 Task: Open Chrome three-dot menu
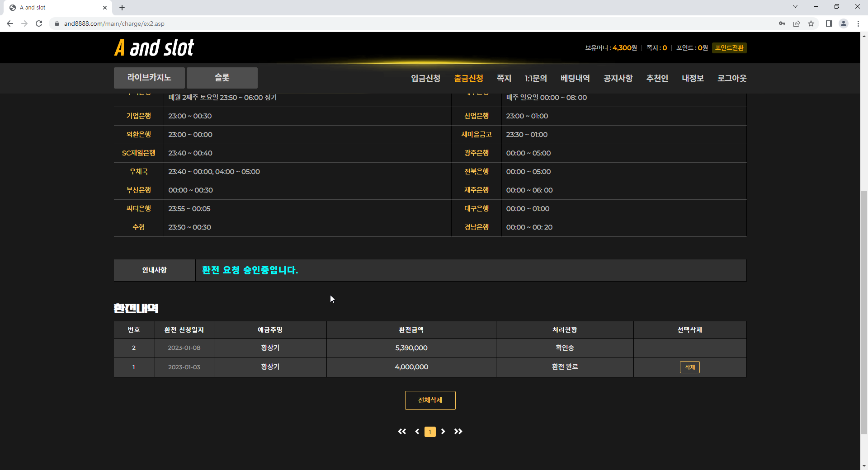tap(858, 23)
